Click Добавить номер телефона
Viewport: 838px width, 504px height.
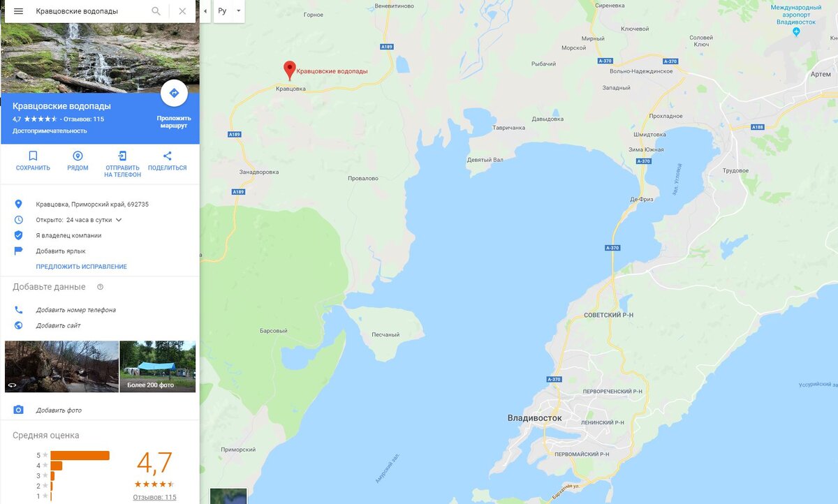click(75, 310)
